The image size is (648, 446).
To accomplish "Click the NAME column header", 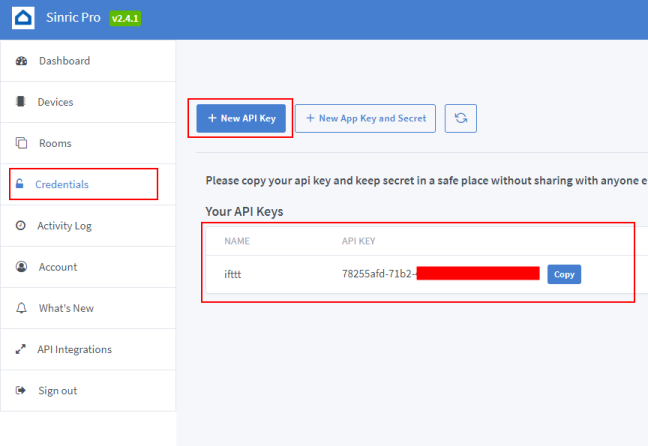I will pos(236,241).
